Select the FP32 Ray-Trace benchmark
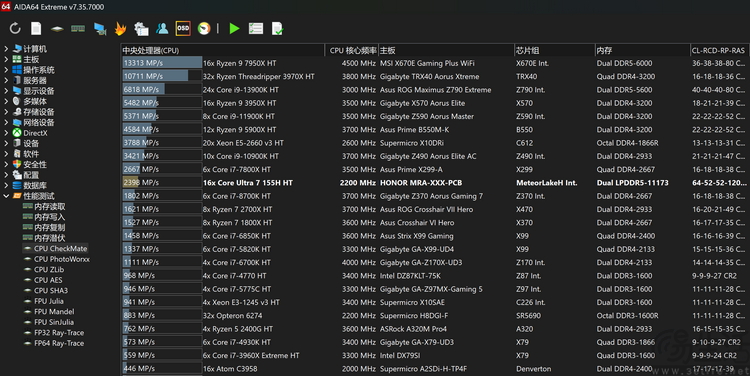Image resolution: width=750 pixels, height=376 pixels. pyautogui.click(x=59, y=333)
